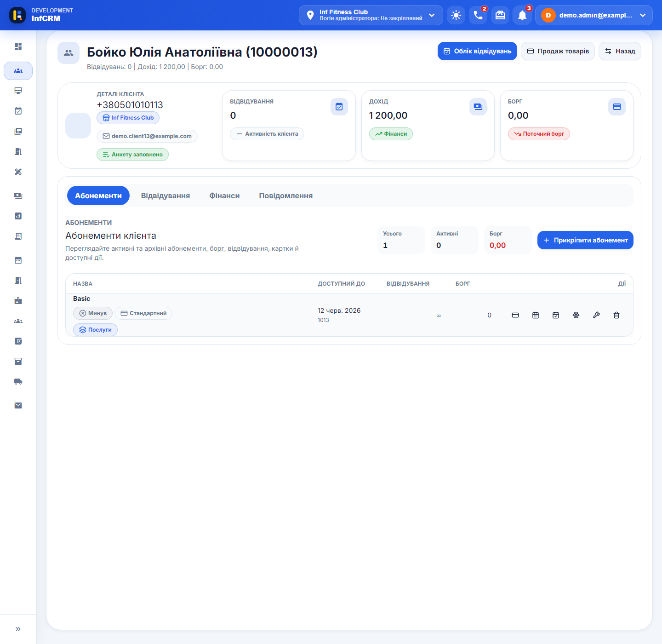Click the calendar-check icon in Basic row

pyautogui.click(x=556, y=315)
